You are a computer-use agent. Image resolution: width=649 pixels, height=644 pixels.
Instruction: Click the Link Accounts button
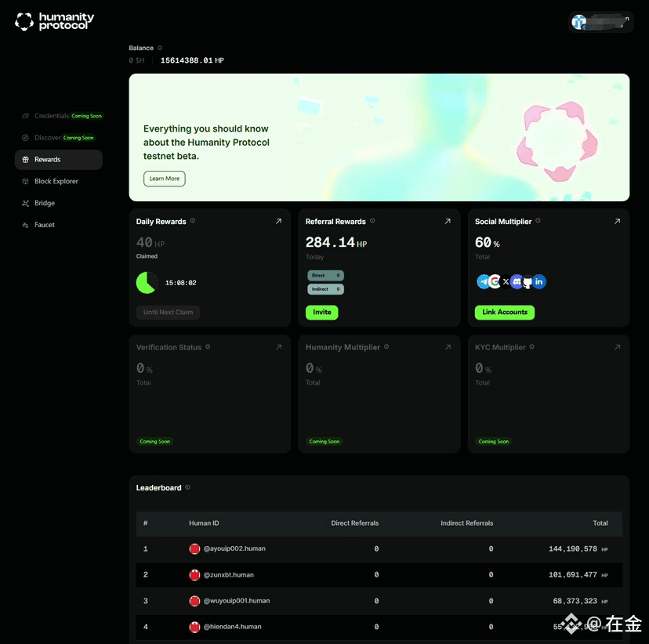505,313
